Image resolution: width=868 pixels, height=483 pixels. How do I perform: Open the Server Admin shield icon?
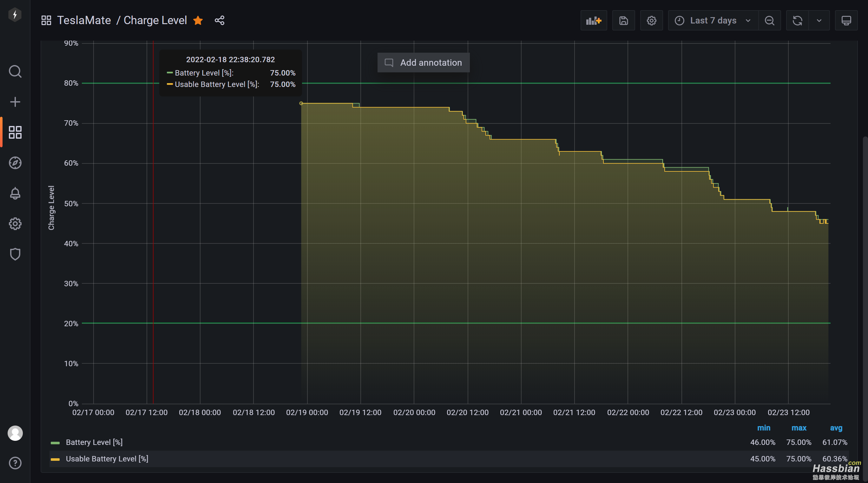pyautogui.click(x=15, y=254)
